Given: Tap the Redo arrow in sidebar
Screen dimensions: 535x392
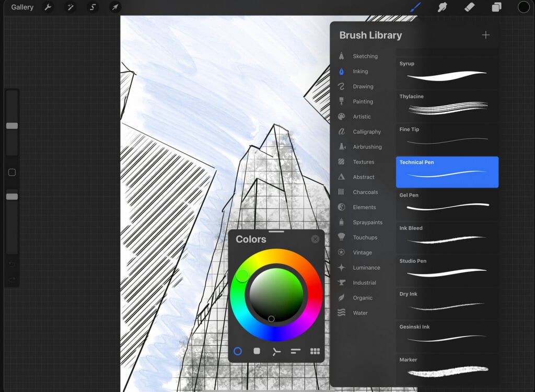Looking at the screenshot, I should [12, 280].
